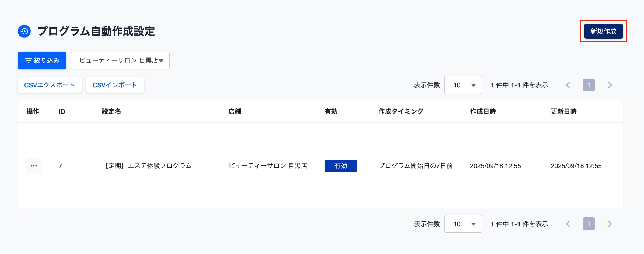Export data with CSVエクスポート
This screenshot has height=254, width=644.
[50, 85]
